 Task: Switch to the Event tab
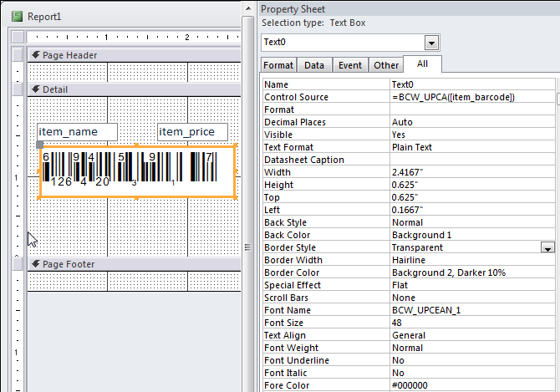pos(350,65)
